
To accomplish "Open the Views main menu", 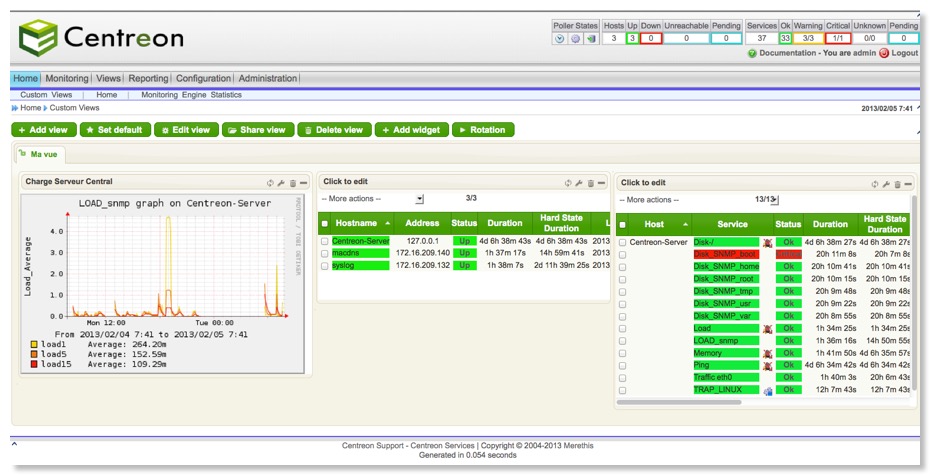I will [108, 78].
